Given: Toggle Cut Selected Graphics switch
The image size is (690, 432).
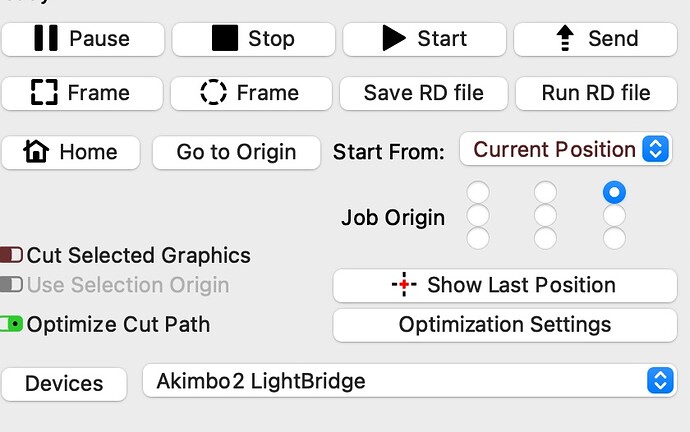Looking at the screenshot, I should tap(11, 255).
